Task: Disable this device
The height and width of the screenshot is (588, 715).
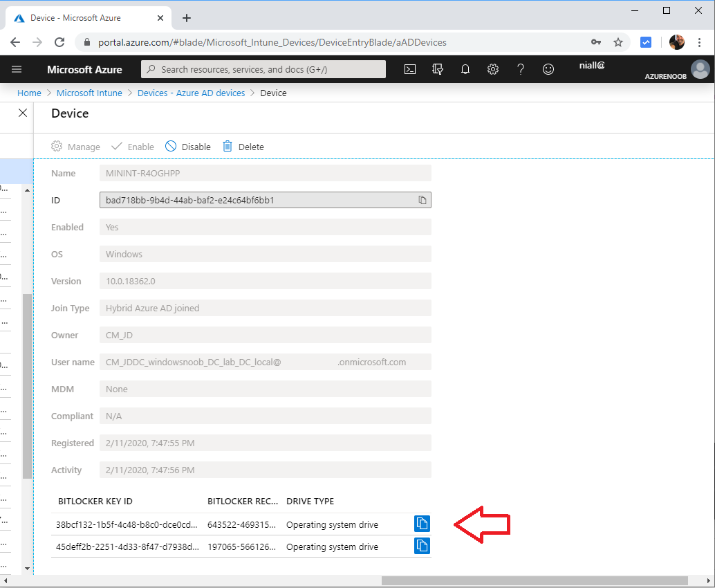Action: 188,147
